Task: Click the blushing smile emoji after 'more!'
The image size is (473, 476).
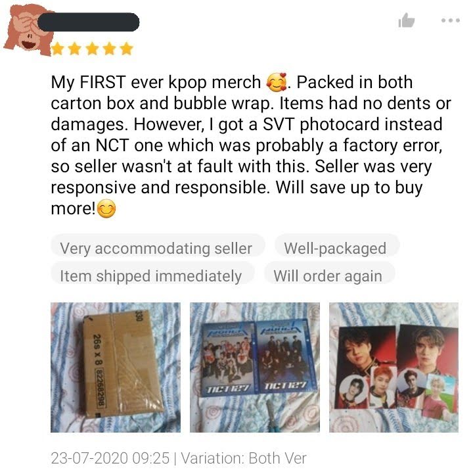Action: click(106, 209)
